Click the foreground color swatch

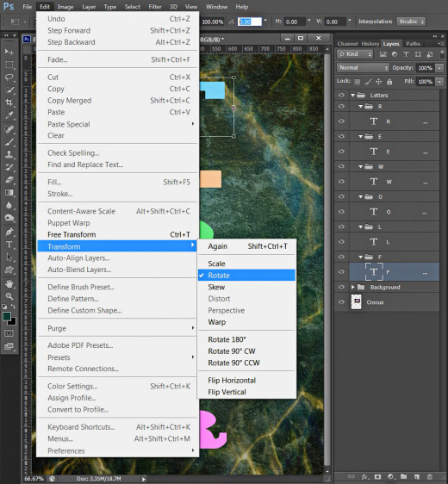pos(7,316)
